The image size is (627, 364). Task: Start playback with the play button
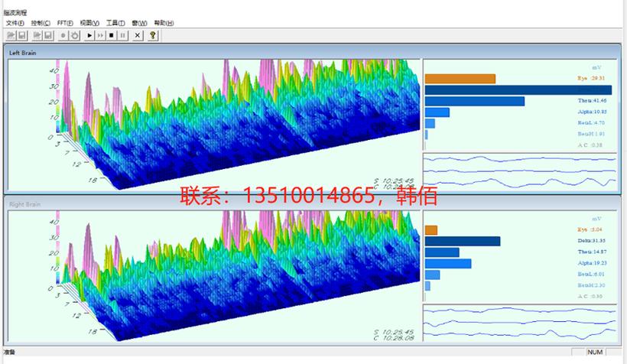tap(89, 36)
